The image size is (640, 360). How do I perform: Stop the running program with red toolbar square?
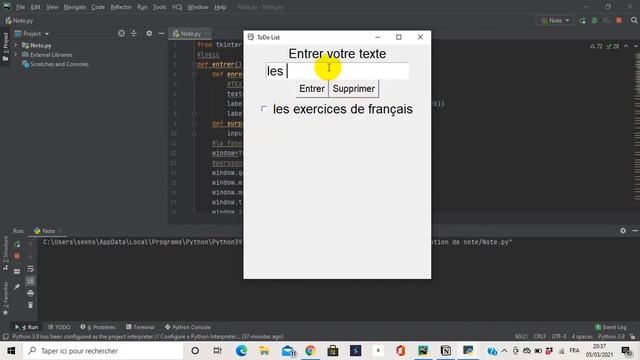[x=619, y=20]
